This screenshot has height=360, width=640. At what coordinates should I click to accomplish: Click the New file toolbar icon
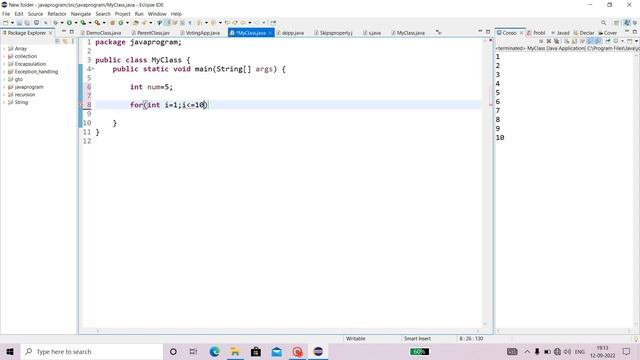[6, 23]
